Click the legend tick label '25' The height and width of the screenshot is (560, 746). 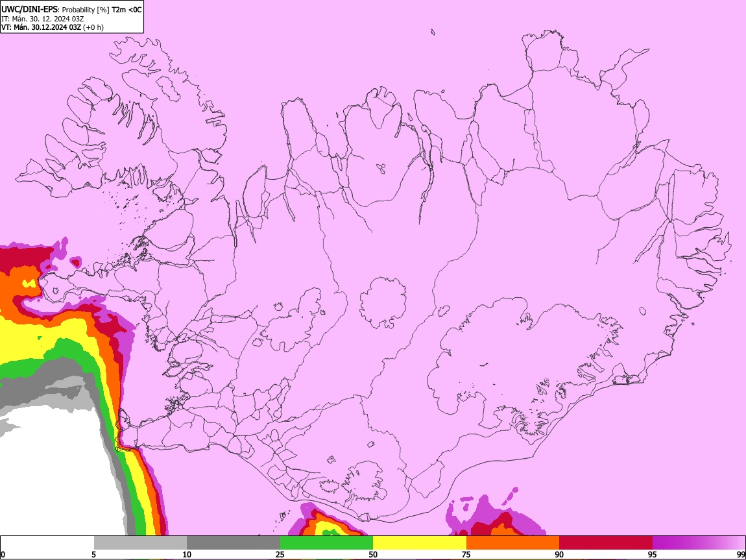(x=280, y=555)
